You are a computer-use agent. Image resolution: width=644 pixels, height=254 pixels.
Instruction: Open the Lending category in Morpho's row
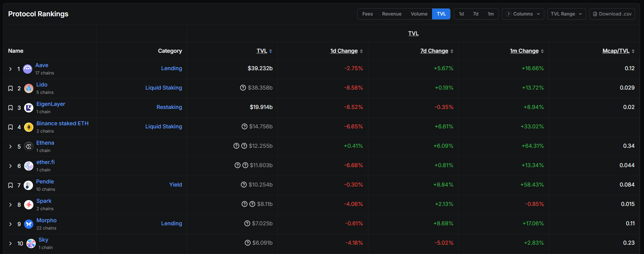[x=172, y=223]
